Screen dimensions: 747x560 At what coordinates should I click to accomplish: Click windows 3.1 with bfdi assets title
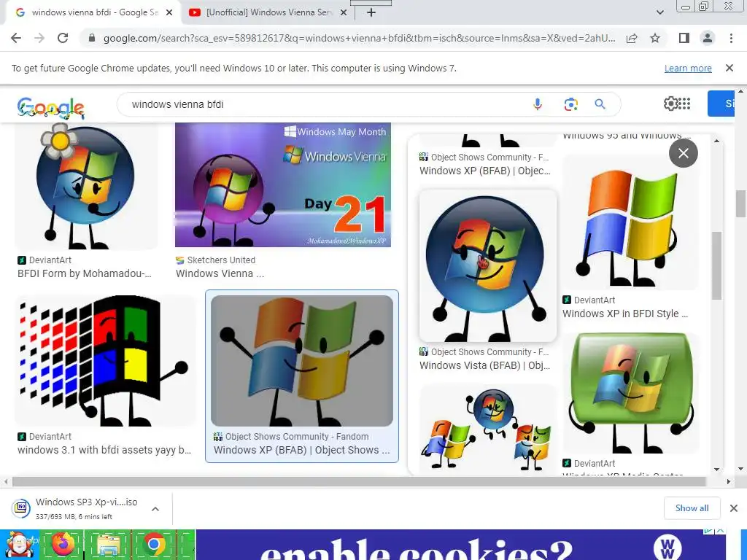pyautogui.click(x=104, y=449)
